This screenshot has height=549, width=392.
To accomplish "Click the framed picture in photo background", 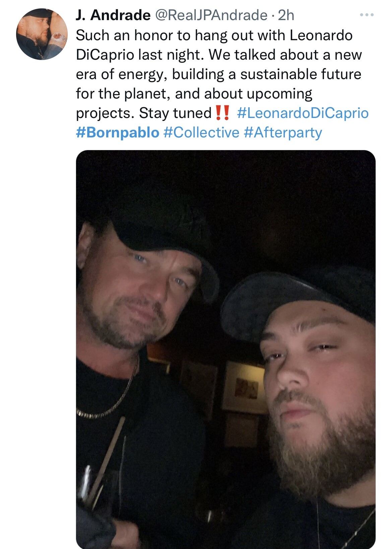I will pyautogui.click(x=243, y=387).
